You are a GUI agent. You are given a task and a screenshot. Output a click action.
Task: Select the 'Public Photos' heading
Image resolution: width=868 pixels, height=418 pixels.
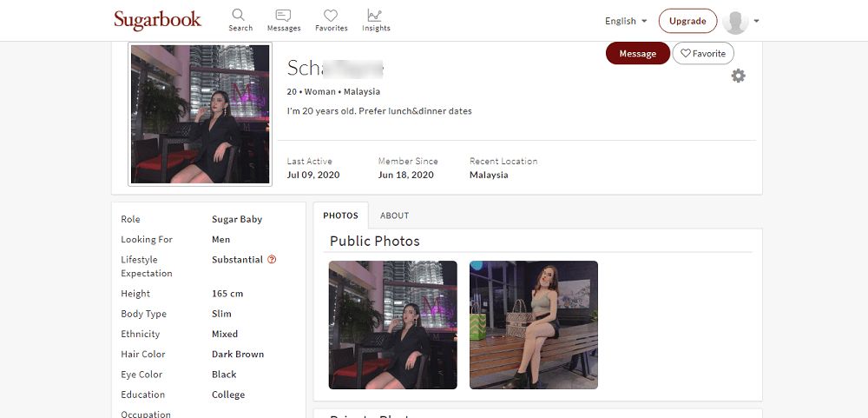coord(375,242)
